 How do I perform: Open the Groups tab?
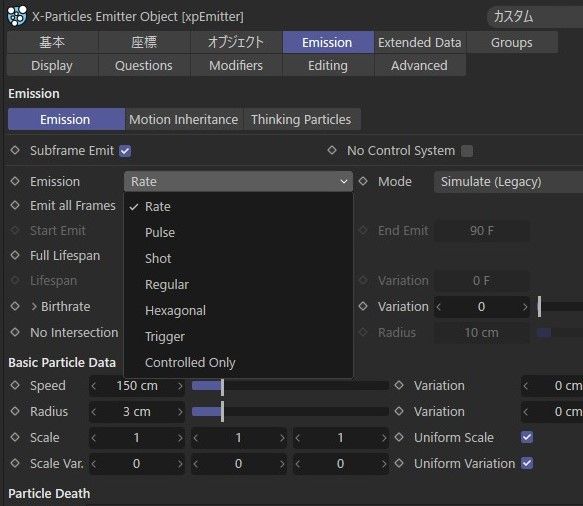point(512,42)
